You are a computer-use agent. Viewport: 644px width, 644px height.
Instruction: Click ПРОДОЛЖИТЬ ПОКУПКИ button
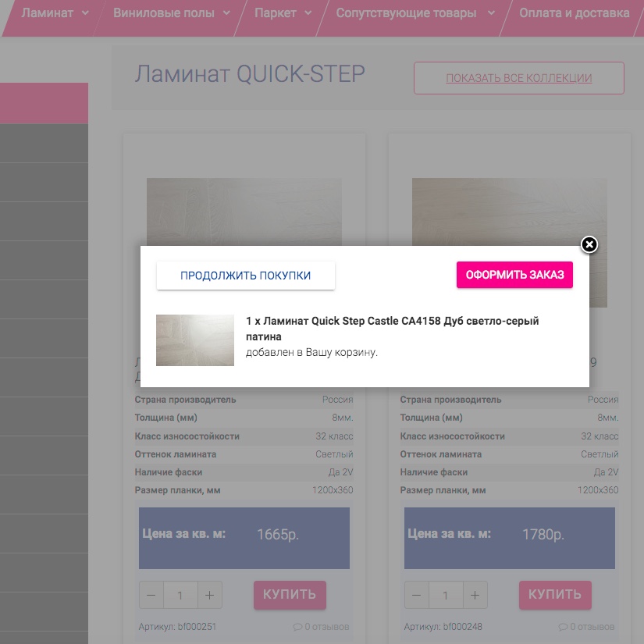point(246,276)
